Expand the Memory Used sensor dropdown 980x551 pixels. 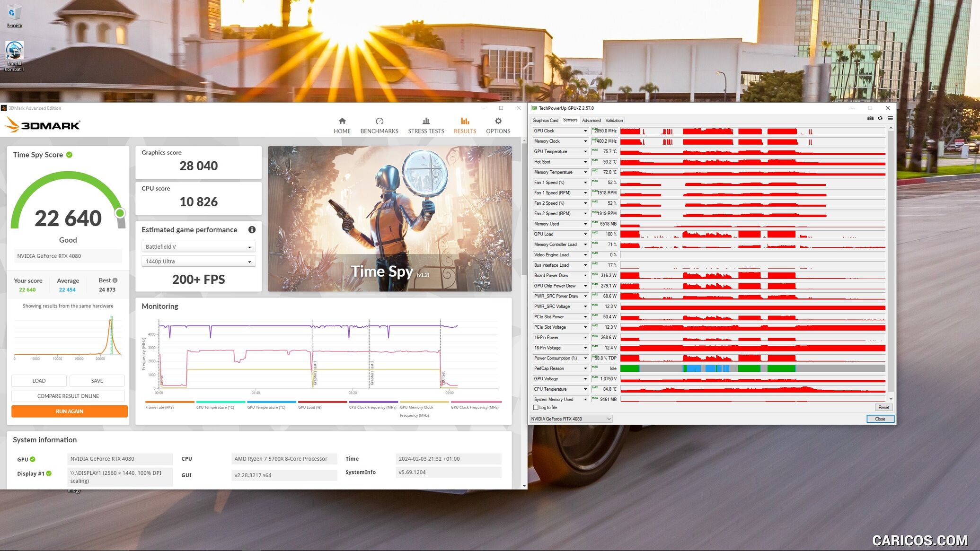point(585,224)
